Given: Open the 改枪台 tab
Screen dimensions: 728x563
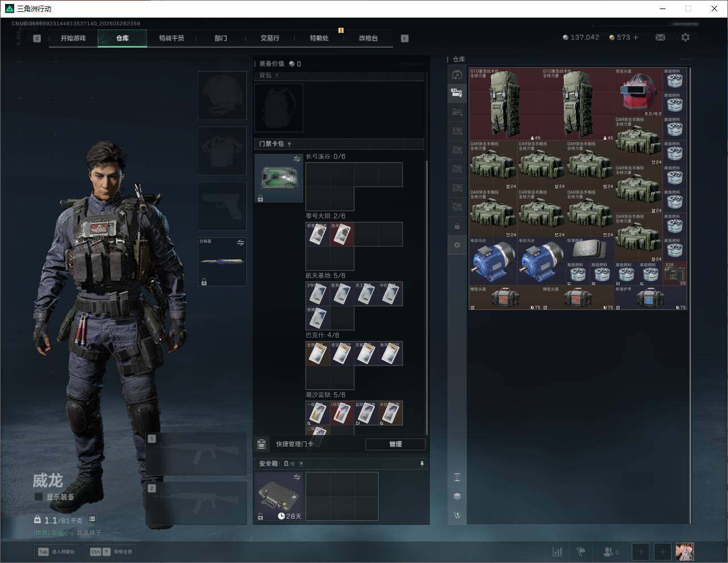Looking at the screenshot, I should click(x=368, y=38).
